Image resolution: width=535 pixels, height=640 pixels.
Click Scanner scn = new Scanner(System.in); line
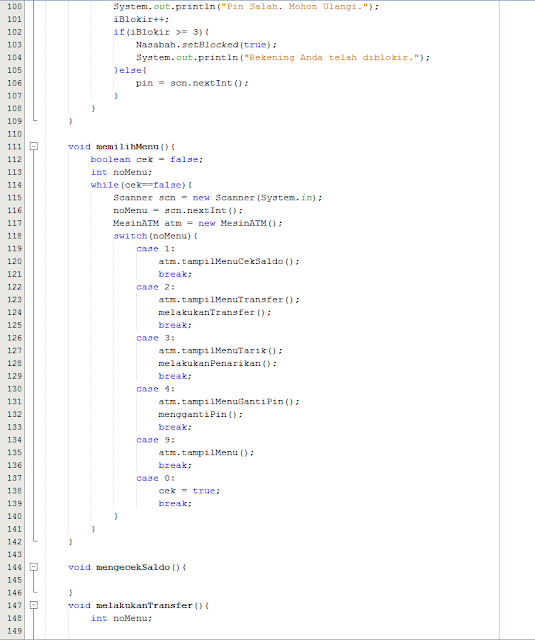coord(218,198)
